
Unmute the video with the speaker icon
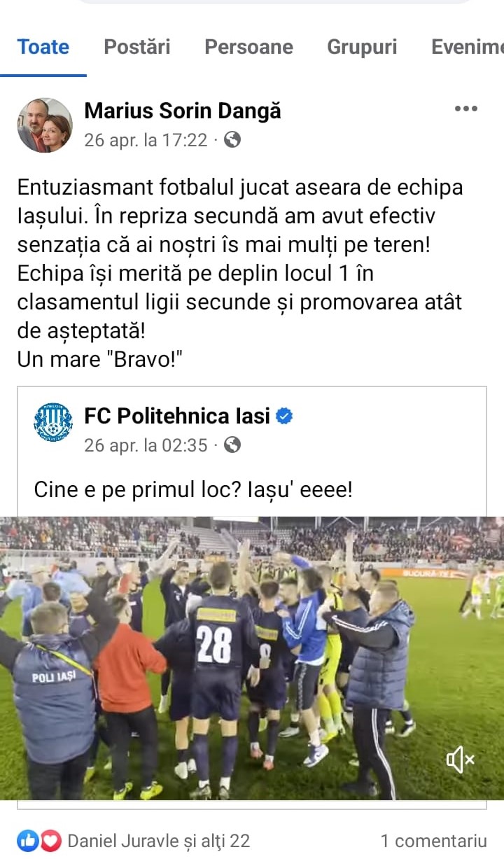click(x=461, y=759)
